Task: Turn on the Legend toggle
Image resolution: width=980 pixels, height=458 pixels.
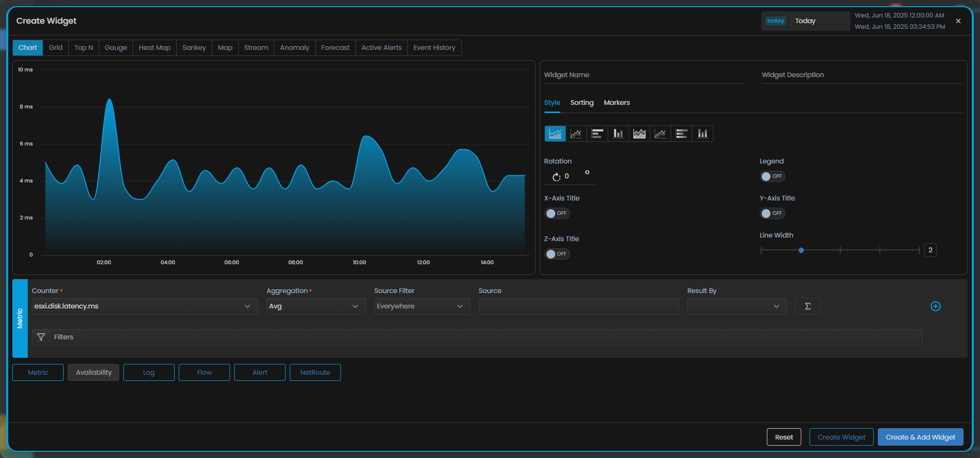Action: [772, 176]
